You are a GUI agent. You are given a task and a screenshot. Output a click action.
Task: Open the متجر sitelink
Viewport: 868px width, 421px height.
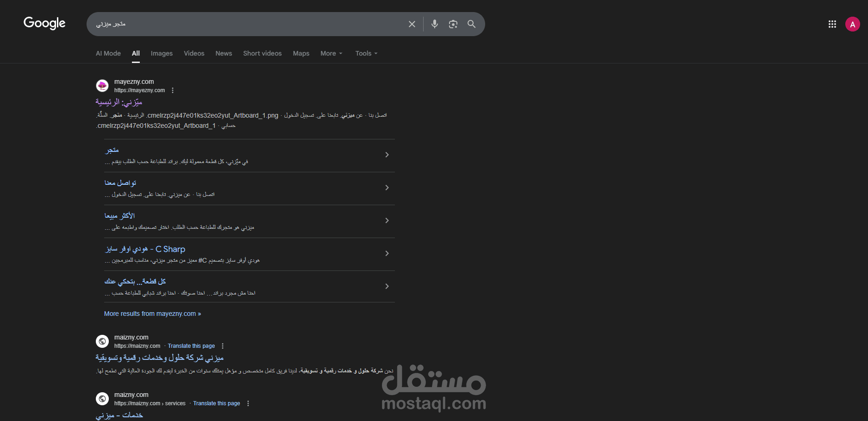click(x=112, y=150)
